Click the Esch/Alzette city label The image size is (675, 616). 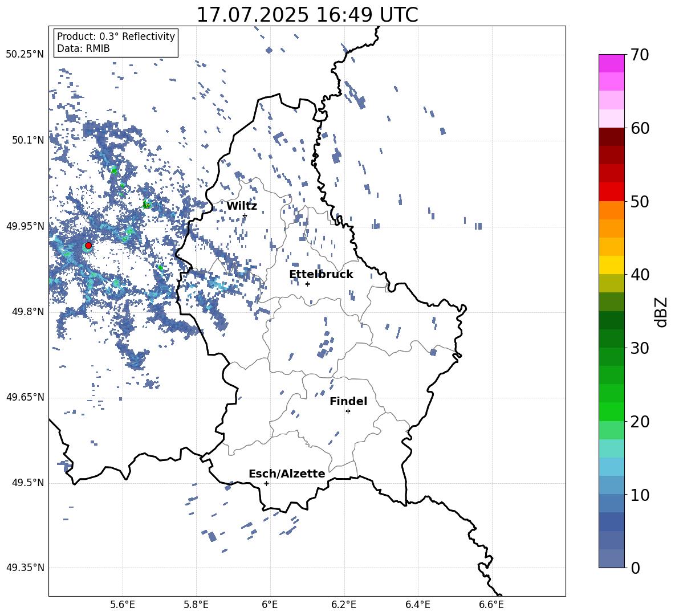287,474
